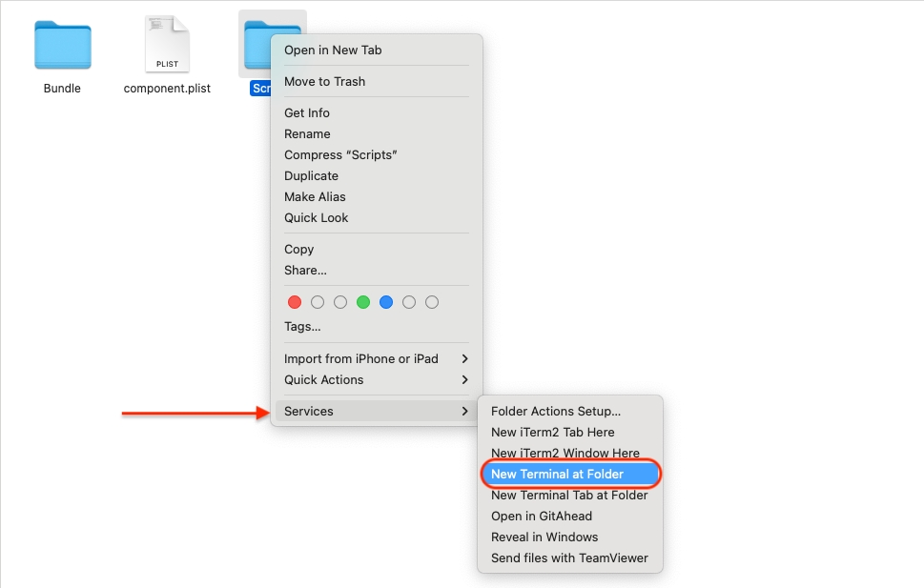Choose New Terminal at Folder
Screen dimensions: 924x588
(557, 475)
